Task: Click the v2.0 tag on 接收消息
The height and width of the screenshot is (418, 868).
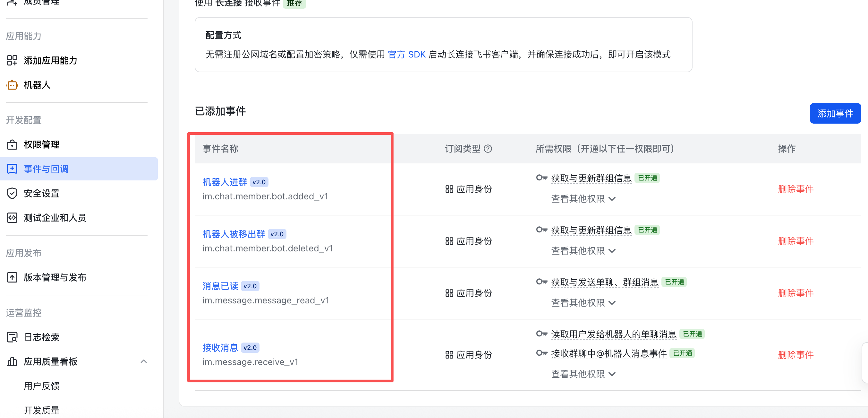Action: [250, 348]
